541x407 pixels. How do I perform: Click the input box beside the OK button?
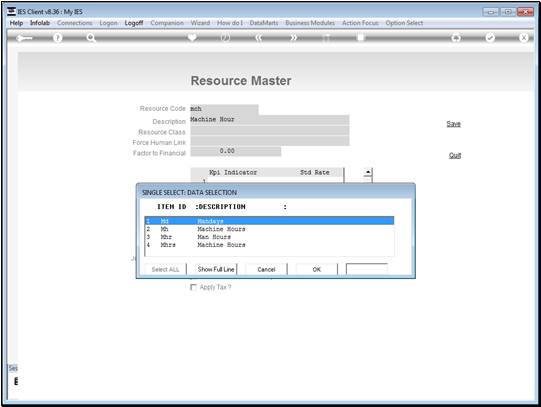coord(367,269)
